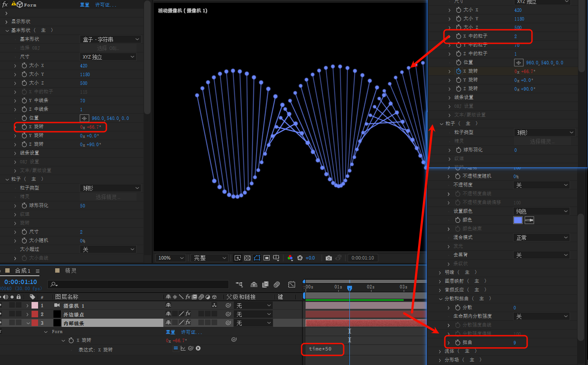The width and height of the screenshot is (588, 365).
Task: Open the 完整 resolution dropdown
Action: tap(209, 258)
